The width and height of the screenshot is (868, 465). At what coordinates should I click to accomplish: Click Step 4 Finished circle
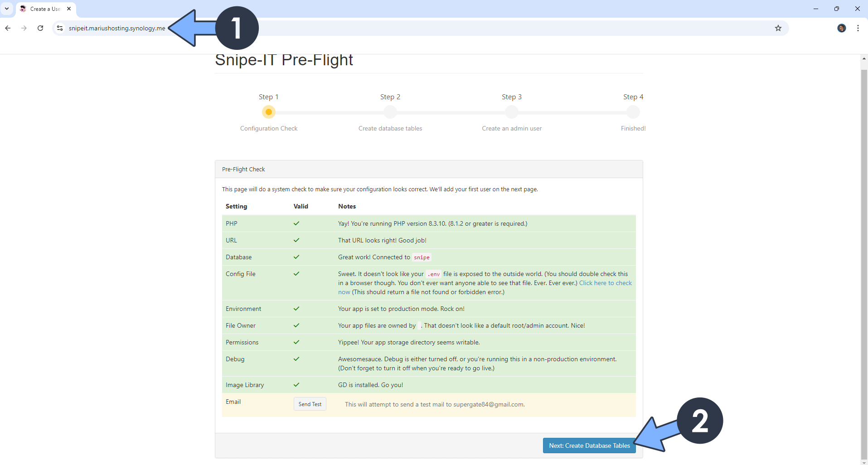633,111
